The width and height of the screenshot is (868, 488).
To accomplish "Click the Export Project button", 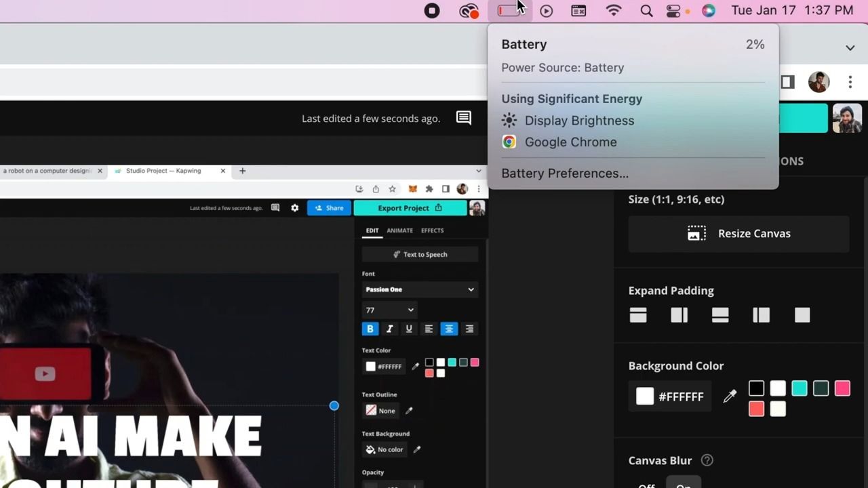I will pyautogui.click(x=410, y=208).
